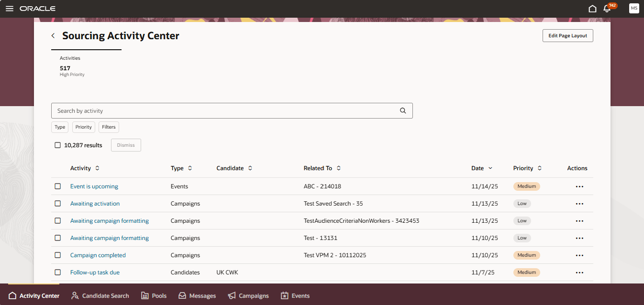Open the Type filter chip
The image size is (644, 305).
coord(59,127)
